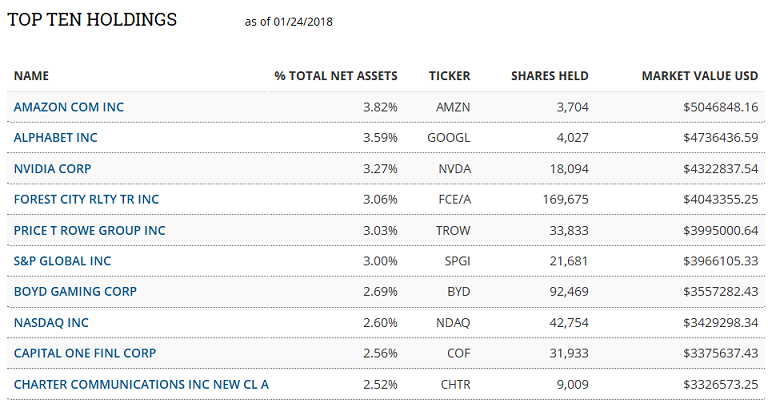Image resolution: width=772 pixels, height=412 pixels.
Task: Select the BYD ticker cell
Action: click(x=458, y=291)
